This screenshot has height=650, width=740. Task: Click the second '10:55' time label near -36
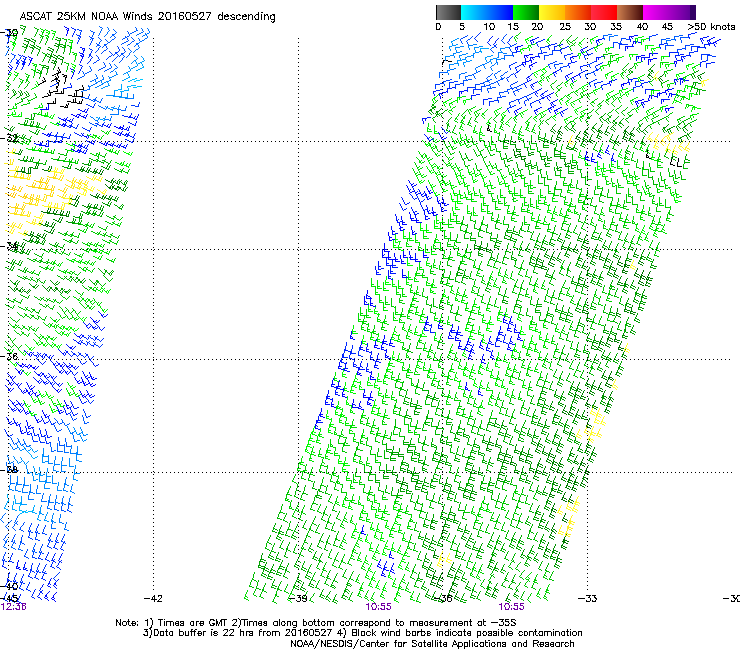point(512,607)
